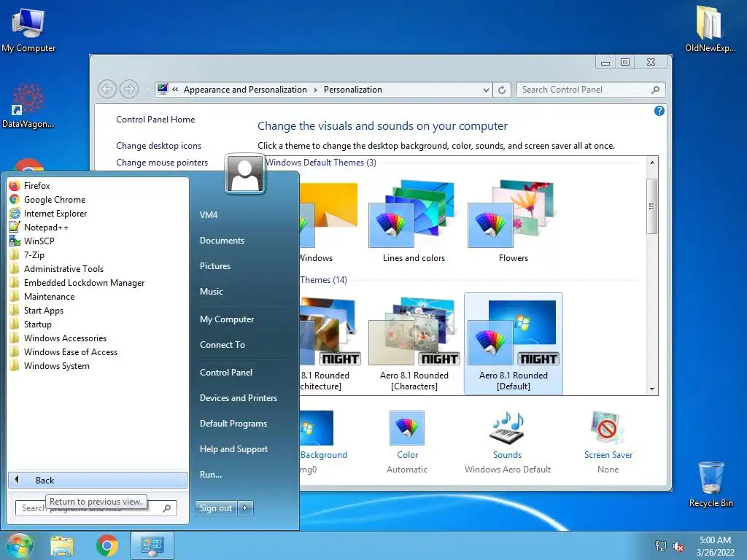Viewport: 747px width, 560px height.
Task: Select the Lines and colors theme
Action: pyautogui.click(x=414, y=222)
